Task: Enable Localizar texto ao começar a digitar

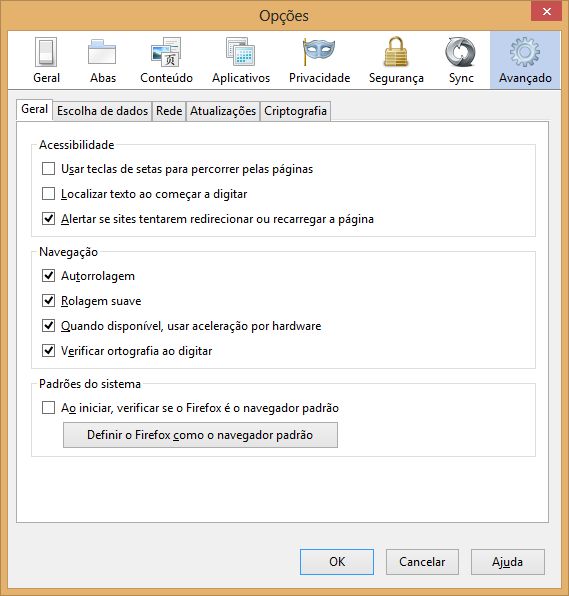Action: coord(48,193)
